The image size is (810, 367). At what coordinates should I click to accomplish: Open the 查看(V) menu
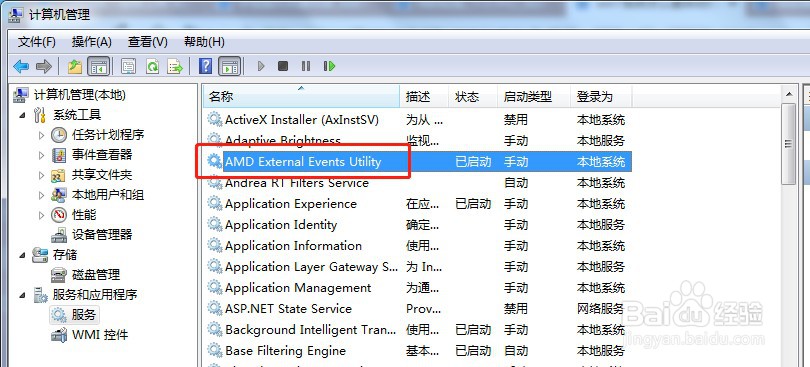click(x=148, y=42)
